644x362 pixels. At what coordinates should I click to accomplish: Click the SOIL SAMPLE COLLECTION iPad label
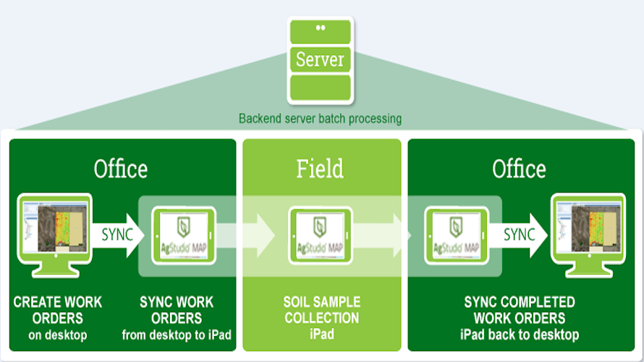322,318
